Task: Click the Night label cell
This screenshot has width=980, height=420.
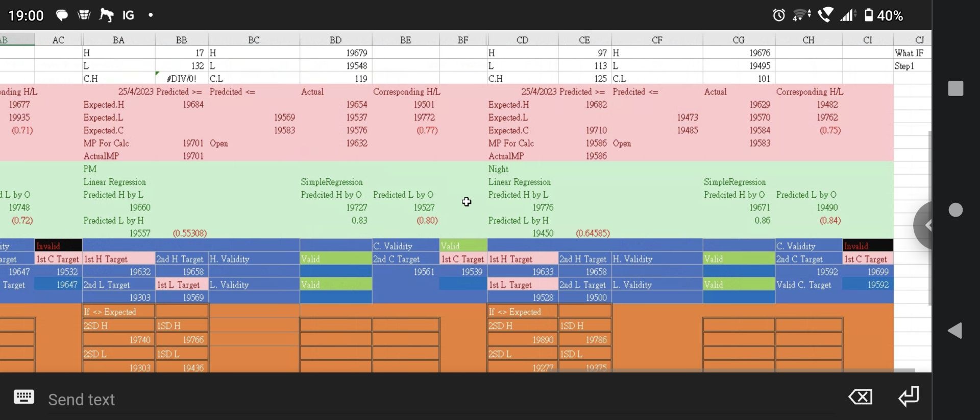Action: tap(522, 169)
